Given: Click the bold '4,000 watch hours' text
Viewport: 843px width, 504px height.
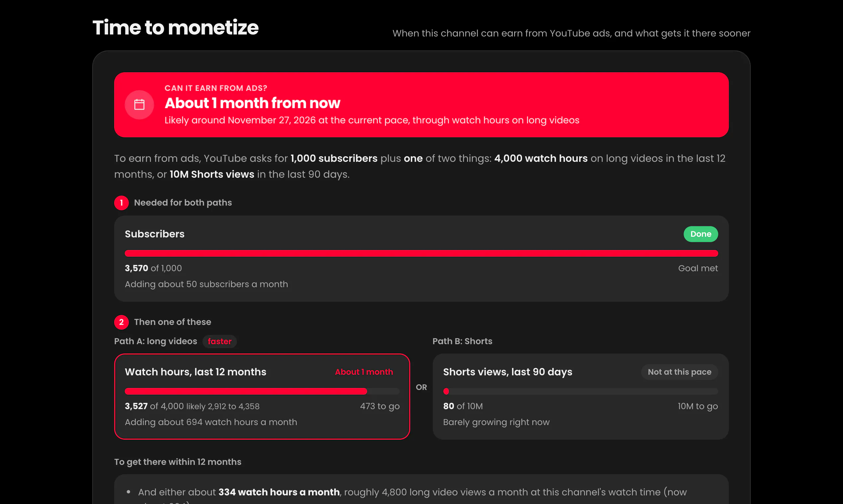Looking at the screenshot, I should (540, 158).
